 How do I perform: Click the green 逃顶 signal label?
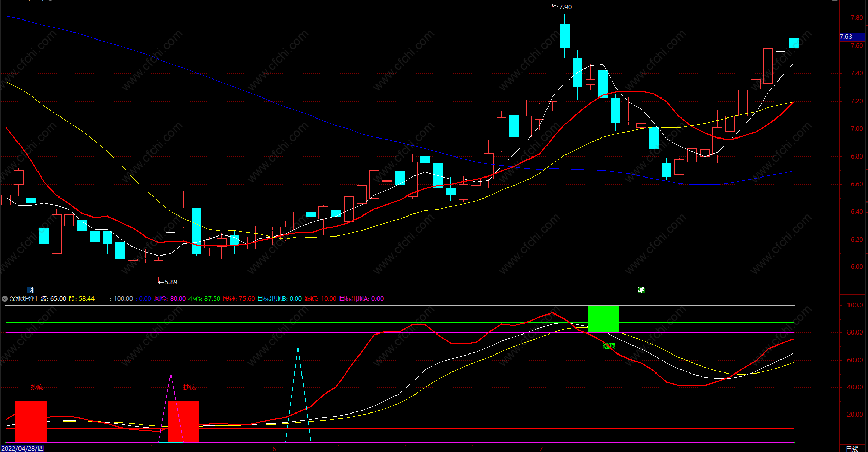(609, 346)
